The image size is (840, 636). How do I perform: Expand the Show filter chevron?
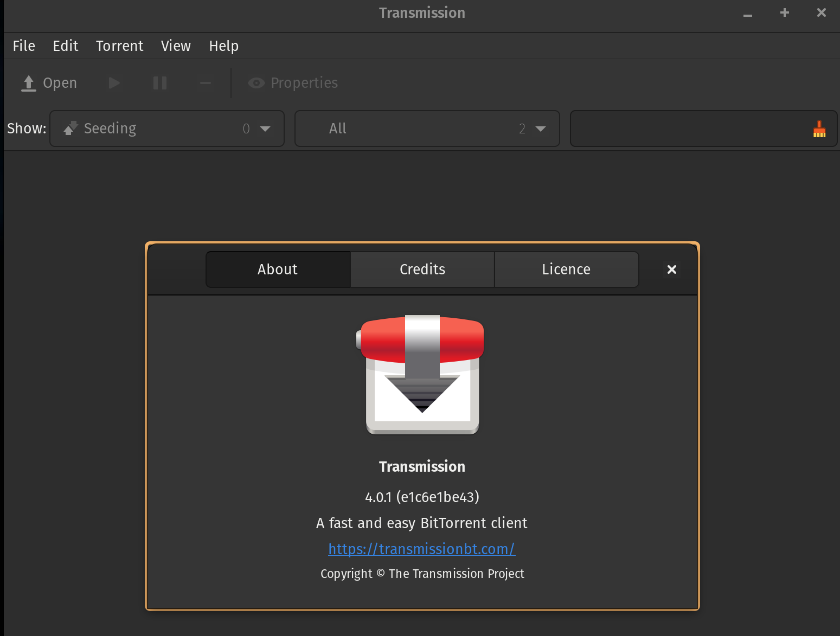[265, 129]
